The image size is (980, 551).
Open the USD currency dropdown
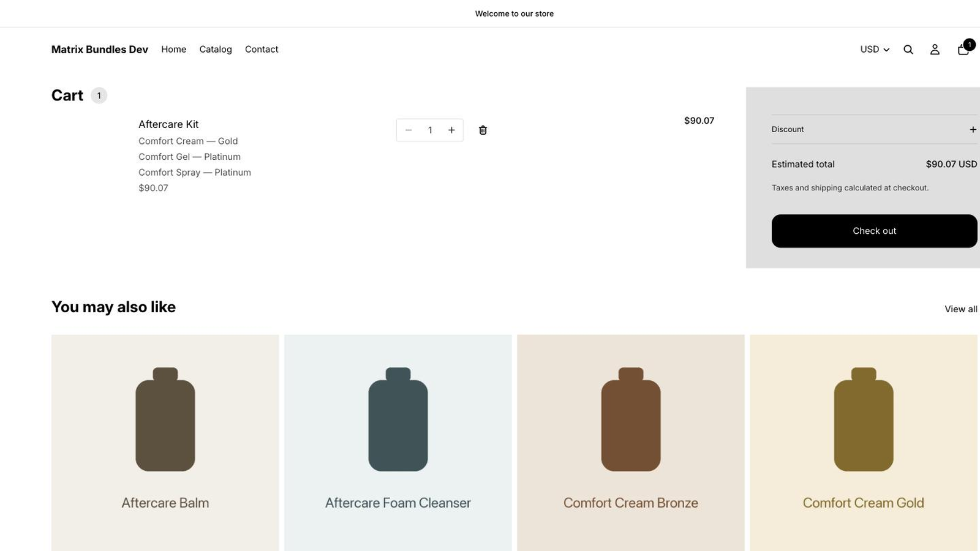pyautogui.click(x=875, y=50)
